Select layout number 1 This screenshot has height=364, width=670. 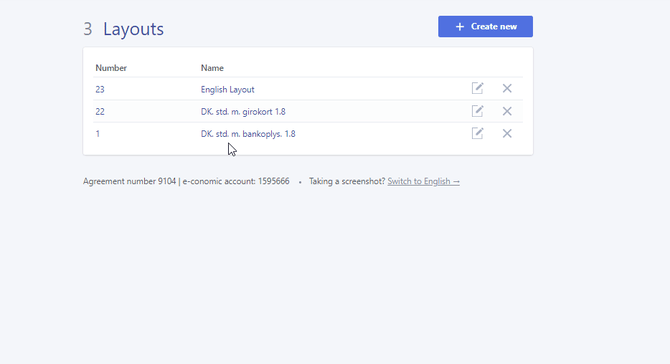(98, 134)
